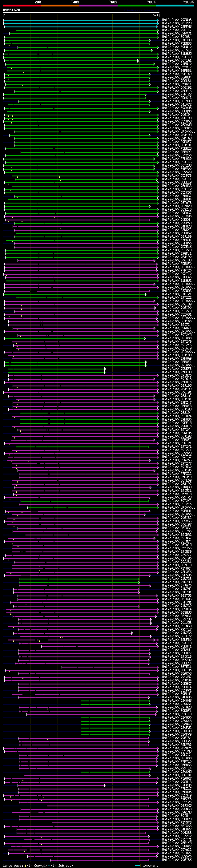Click the cyan ~100% legend color bar
This screenshot has height=868, width=197.
coord(175,6)
